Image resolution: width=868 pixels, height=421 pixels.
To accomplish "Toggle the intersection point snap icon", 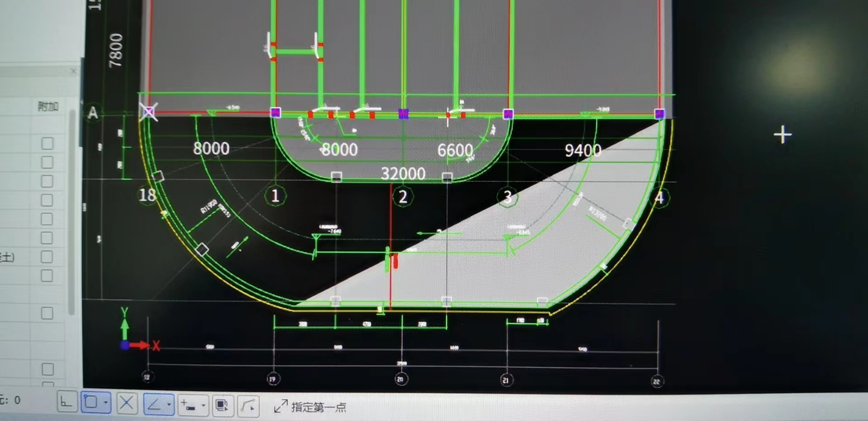I will [x=127, y=402].
